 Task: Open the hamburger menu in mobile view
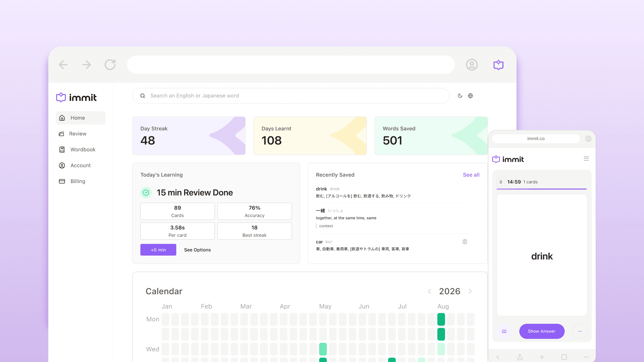(586, 159)
